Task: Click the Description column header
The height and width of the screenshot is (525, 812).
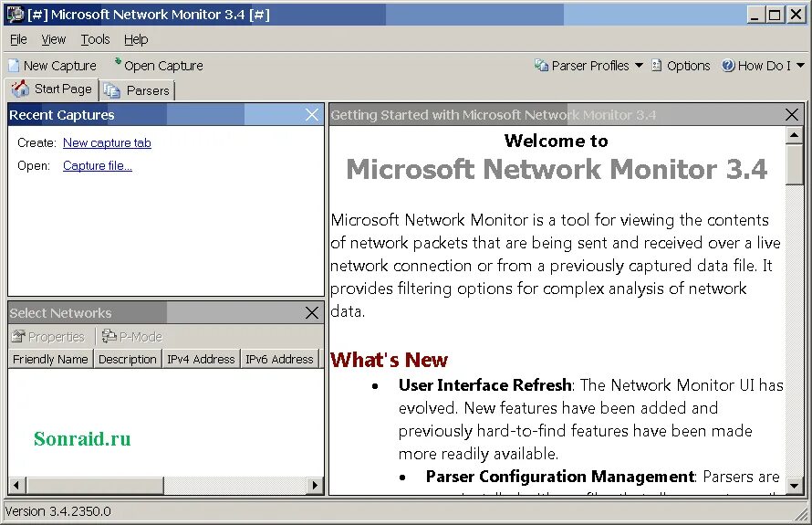Action: (x=128, y=359)
